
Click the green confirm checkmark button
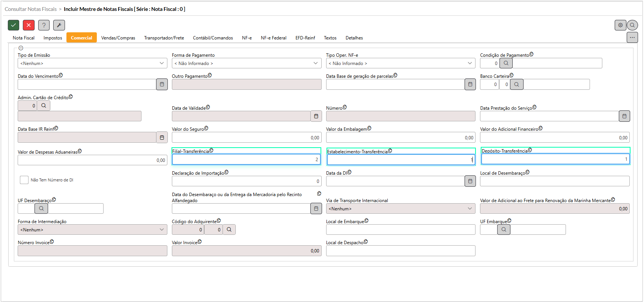coord(14,25)
